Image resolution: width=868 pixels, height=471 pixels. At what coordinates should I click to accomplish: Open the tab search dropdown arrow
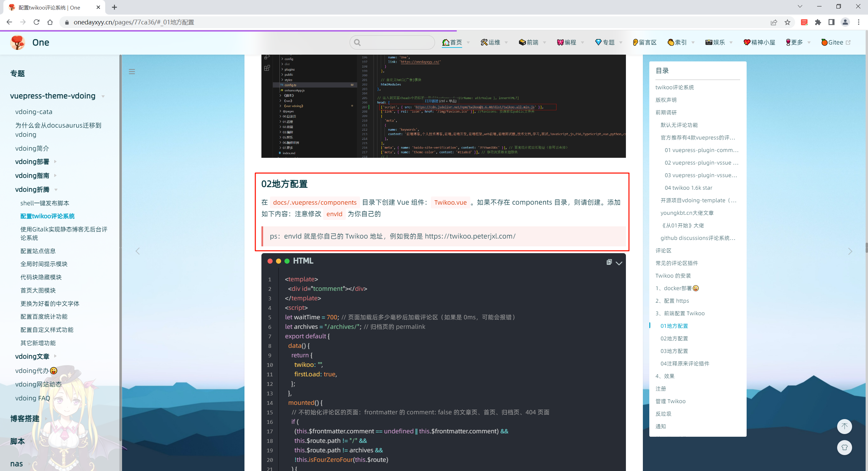pyautogui.click(x=800, y=6)
